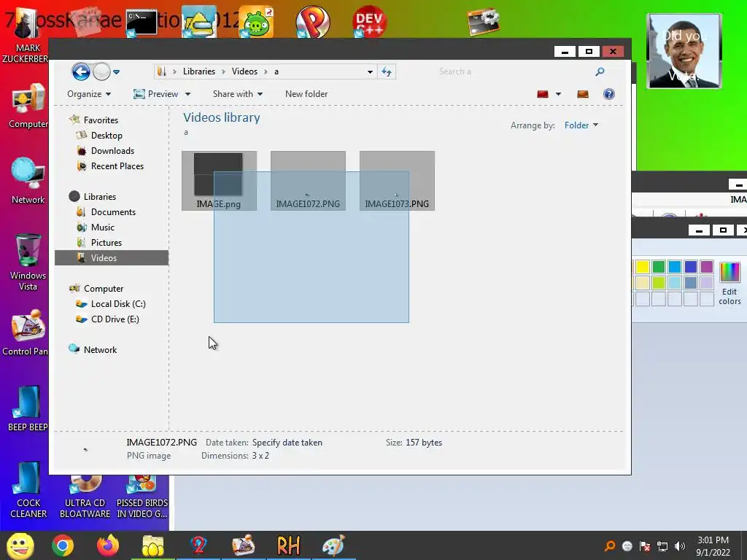747x560 pixels.
Task: Open the DEV C++ desktop shortcut
Action: pyautogui.click(x=369, y=22)
